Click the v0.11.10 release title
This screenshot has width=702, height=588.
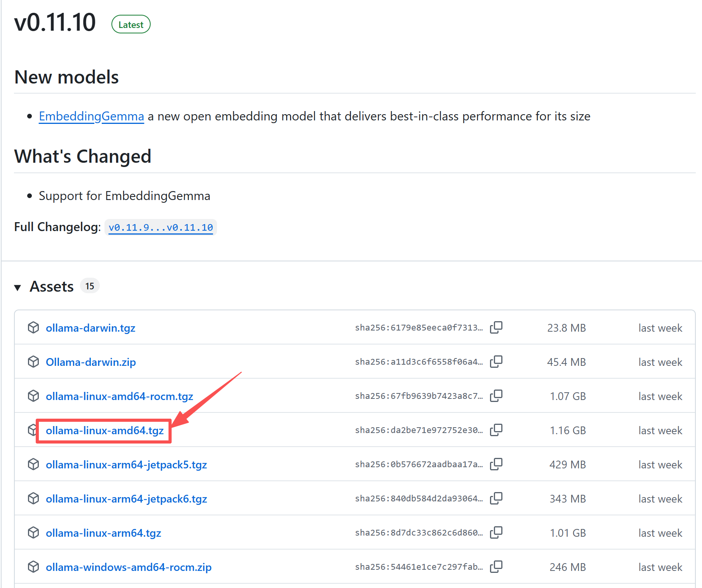(x=55, y=22)
